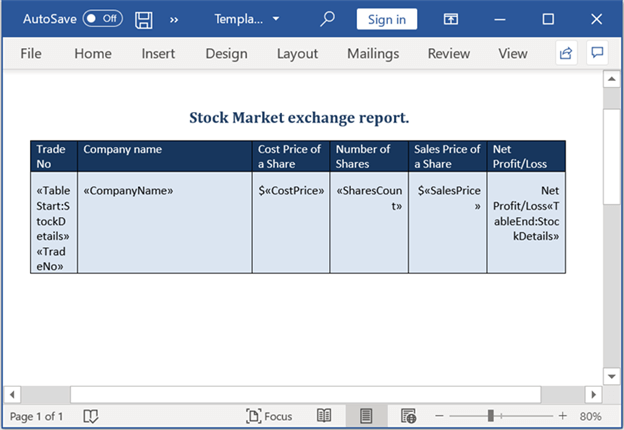Select the Print Layout view icon
624x430 pixels.
click(366, 415)
